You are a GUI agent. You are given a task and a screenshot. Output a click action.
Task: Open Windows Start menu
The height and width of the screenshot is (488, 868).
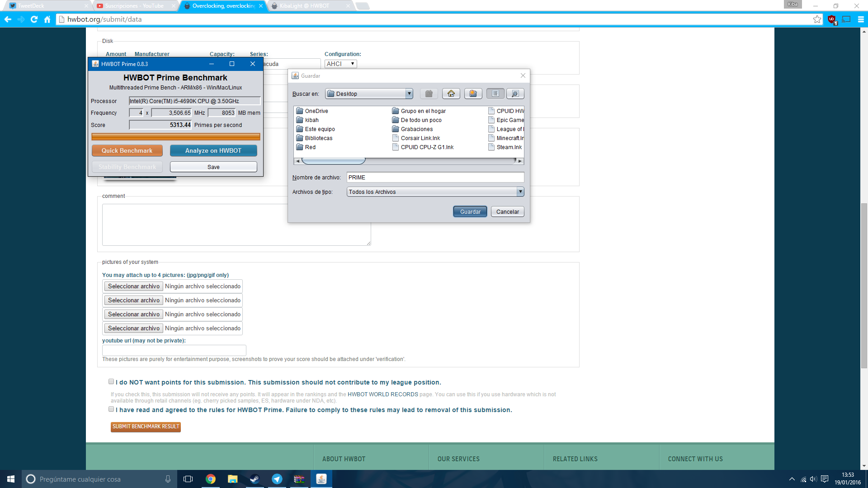tap(11, 479)
